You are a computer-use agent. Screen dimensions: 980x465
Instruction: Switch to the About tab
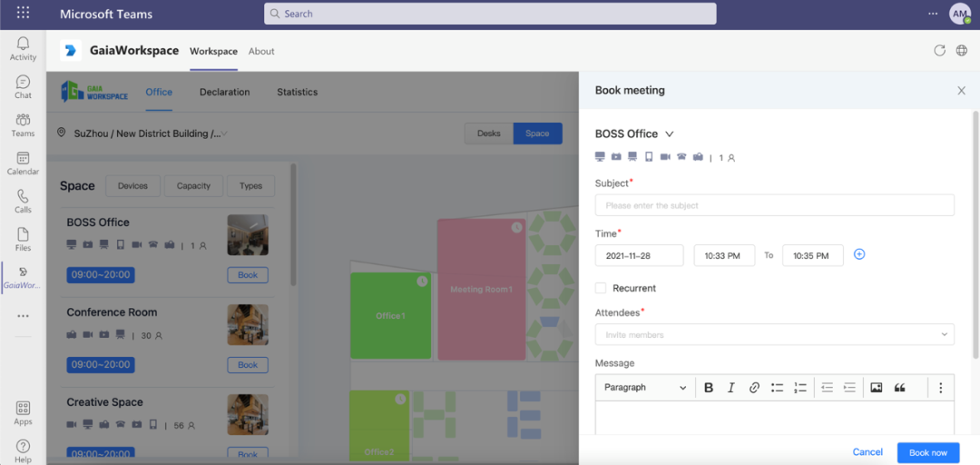[261, 52]
